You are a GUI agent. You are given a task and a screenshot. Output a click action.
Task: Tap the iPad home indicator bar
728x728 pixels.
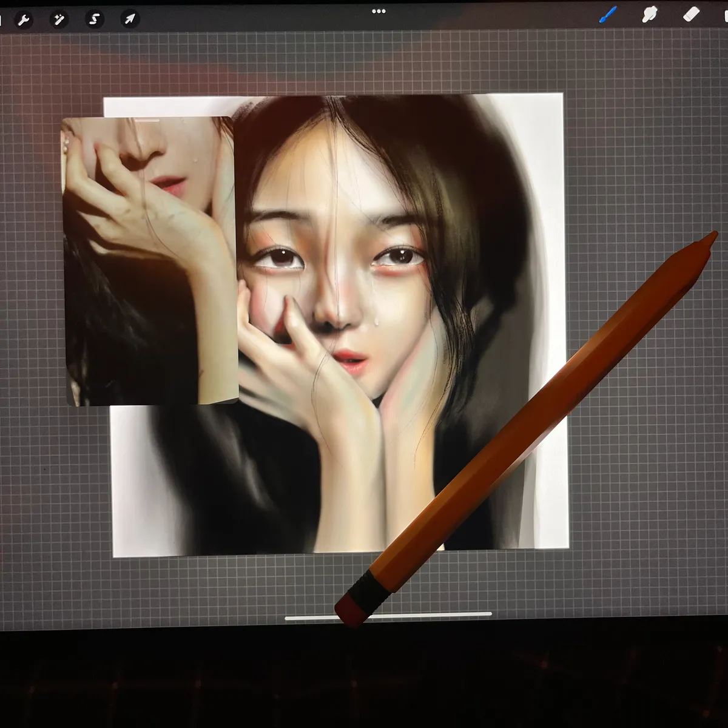pos(388,616)
